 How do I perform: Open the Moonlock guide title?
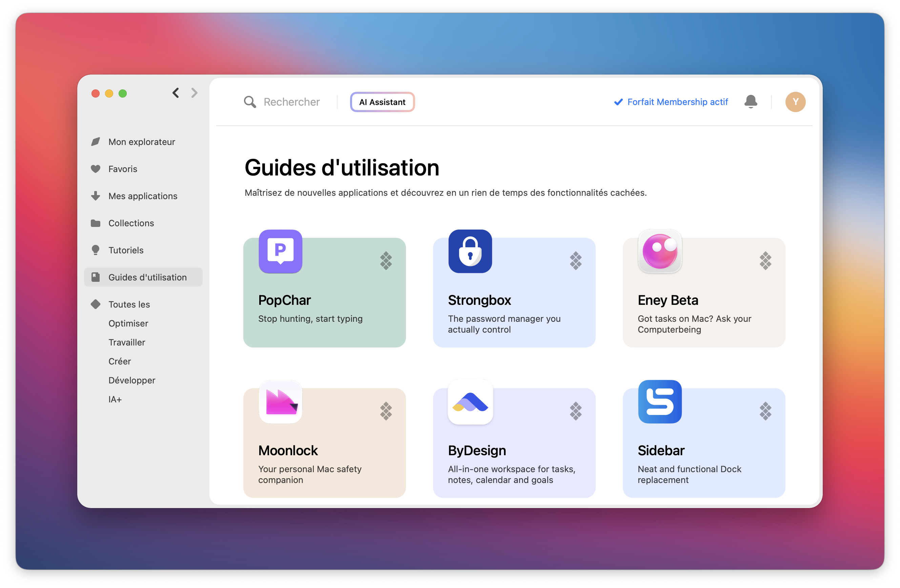pyautogui.click(x=288, y=450)
